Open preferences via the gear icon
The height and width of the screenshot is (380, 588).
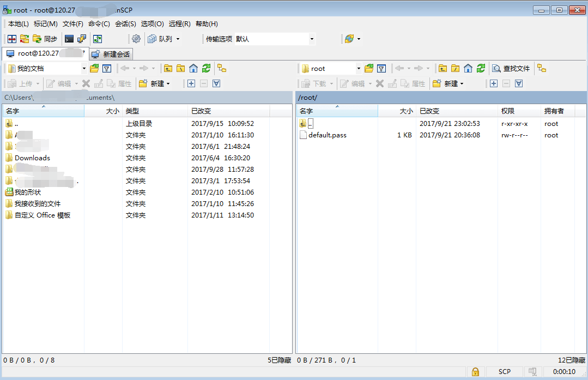pyautogui.click(x=136, y=39)
